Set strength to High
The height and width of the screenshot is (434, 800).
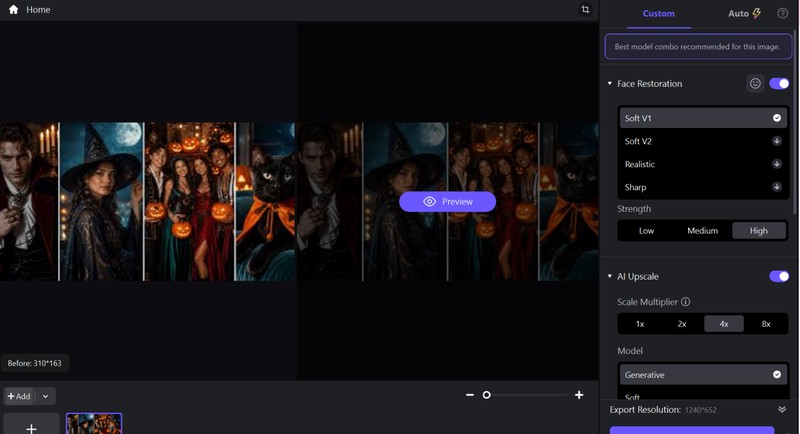pyautogui.click(x=759, y=231)
